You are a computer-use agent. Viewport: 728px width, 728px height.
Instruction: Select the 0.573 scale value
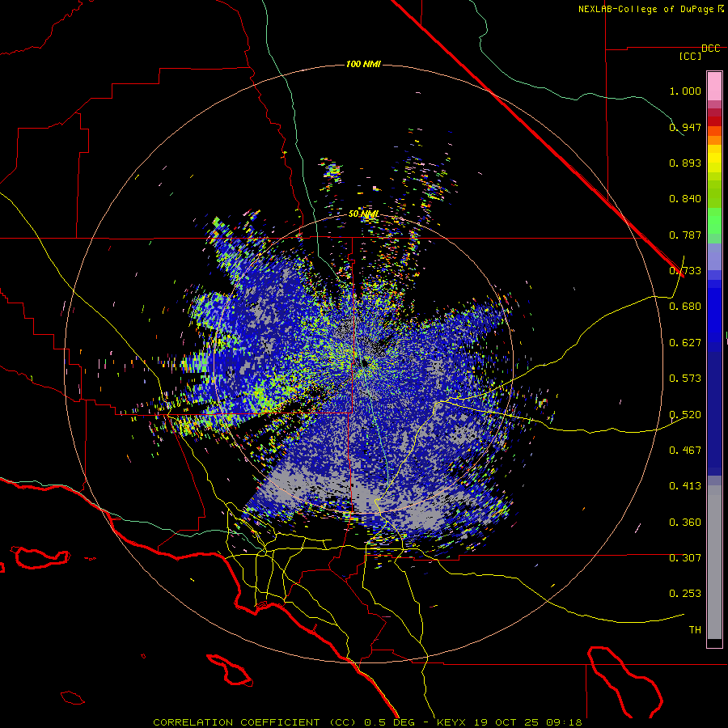click(685, 379)
